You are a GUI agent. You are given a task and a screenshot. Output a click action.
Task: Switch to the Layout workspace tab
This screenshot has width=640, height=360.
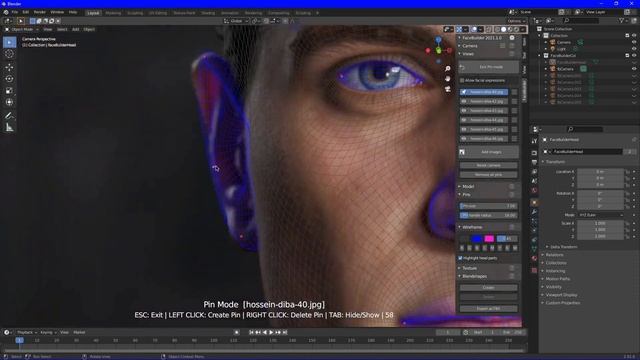pyautogui.click(x=93, y=13)
